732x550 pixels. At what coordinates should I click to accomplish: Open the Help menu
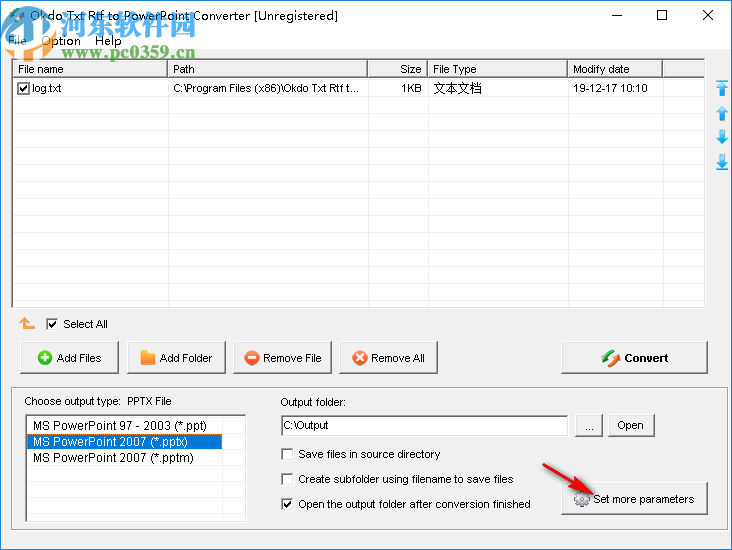coord(108,41)
